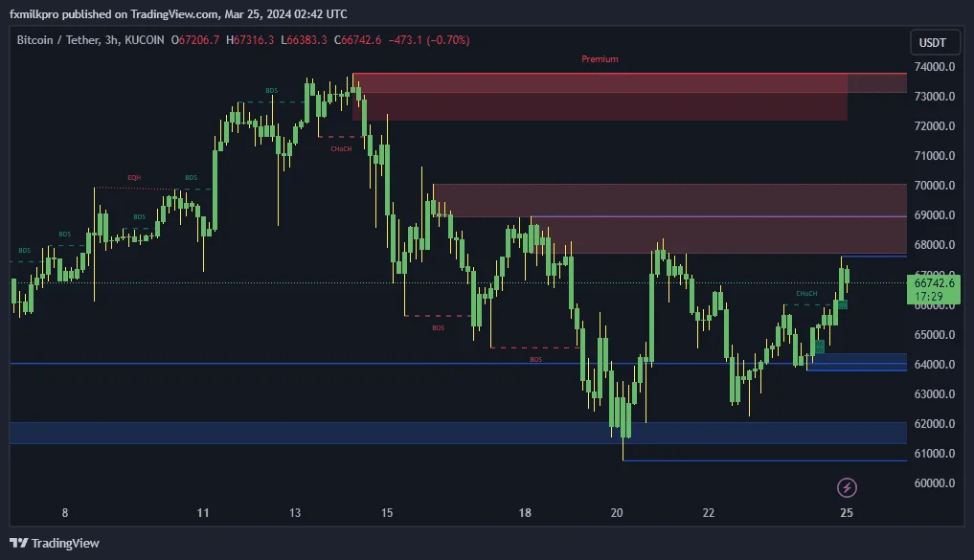Click the EQH label on chart
974x560 pixels.
pyautogui.click(x=134, y=177)
